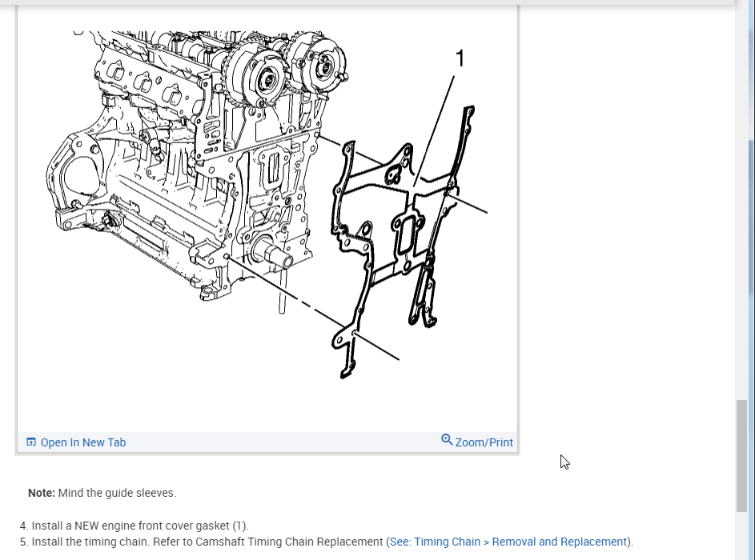Viewport: 755px width, 560px height.
Task: Open the Timing Chain Removal and Replacement link
Action: click(508, 542)
